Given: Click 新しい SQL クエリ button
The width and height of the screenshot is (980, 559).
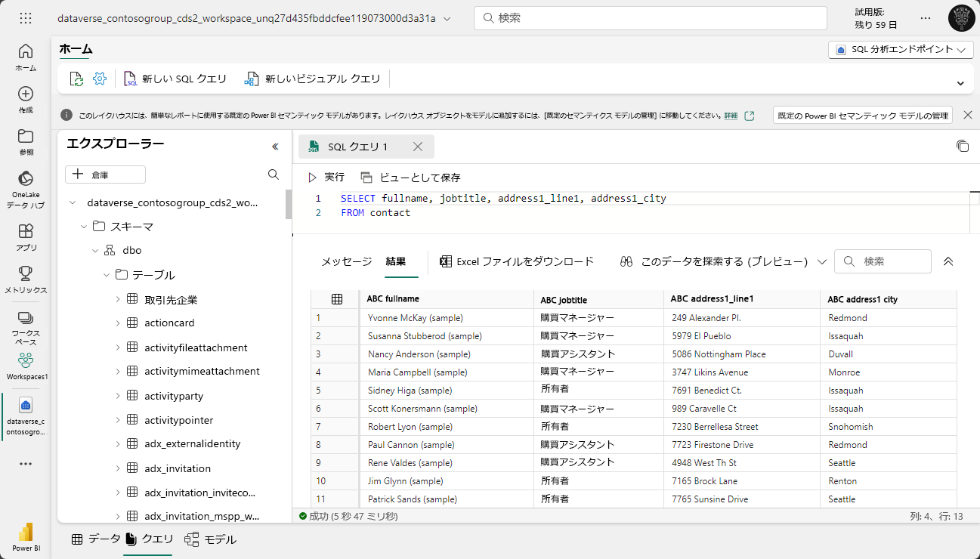Looking at the screenshot, I should click(175, 79).
